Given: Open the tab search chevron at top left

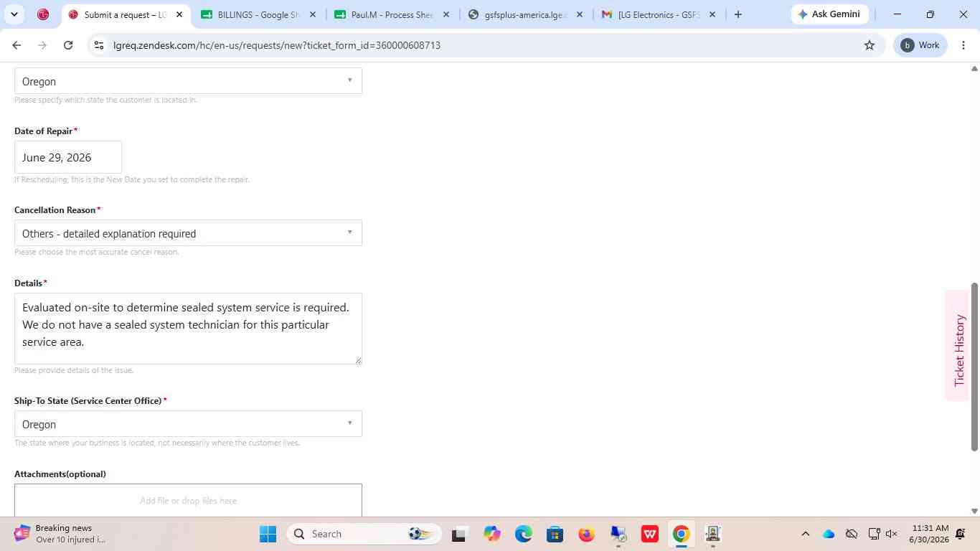Looking at the screenshot, I should [x=14, y=14].
